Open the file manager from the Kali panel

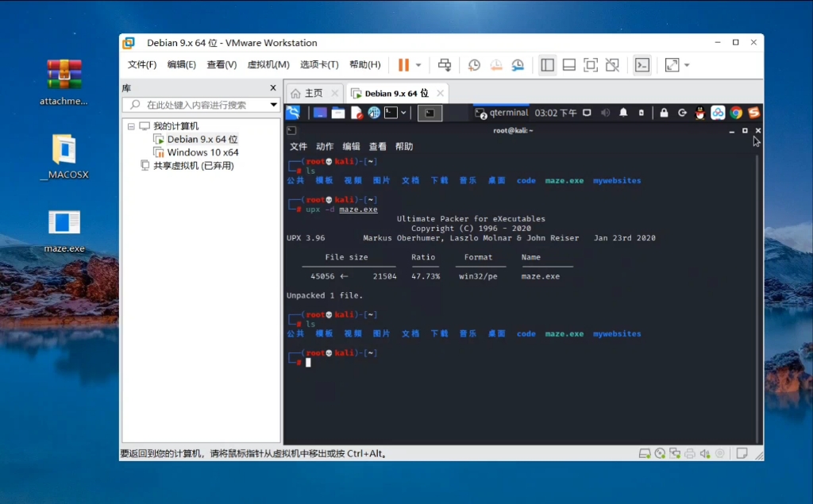point(338,113)
